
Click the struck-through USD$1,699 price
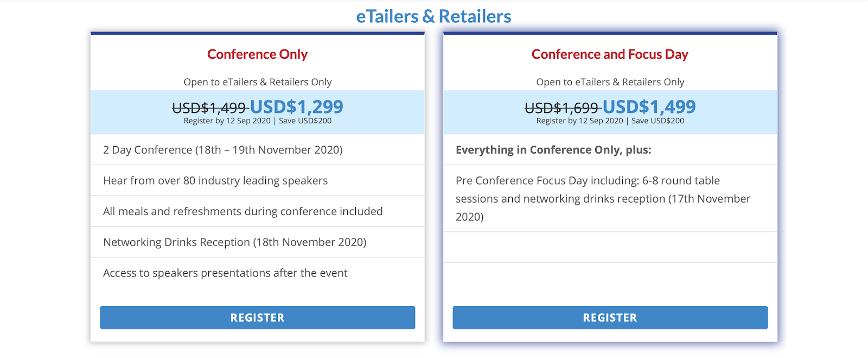tap(562, 108)
